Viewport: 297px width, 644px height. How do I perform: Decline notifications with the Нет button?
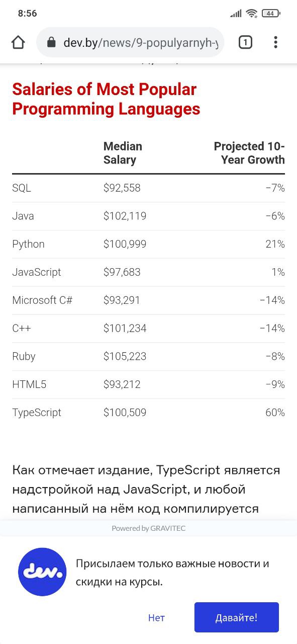pyautogui.click(x=156, y=617)
